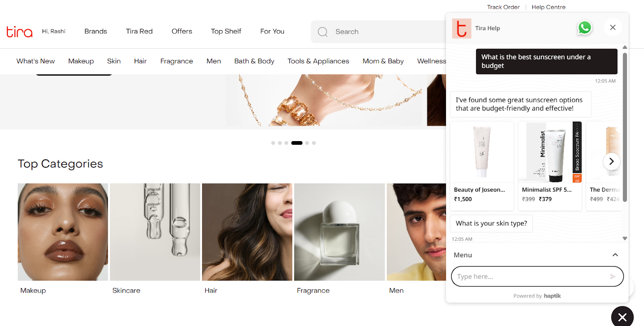Select first banner carousel dot
Viewport: 644px width, 326px height.
pos(273,143)
